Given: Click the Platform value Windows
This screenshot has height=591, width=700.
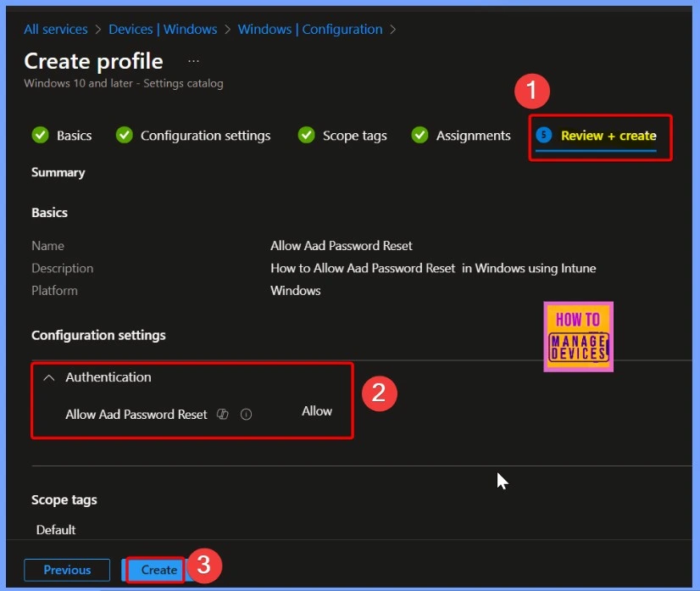Looking at the screenshot, I should 296,291.
